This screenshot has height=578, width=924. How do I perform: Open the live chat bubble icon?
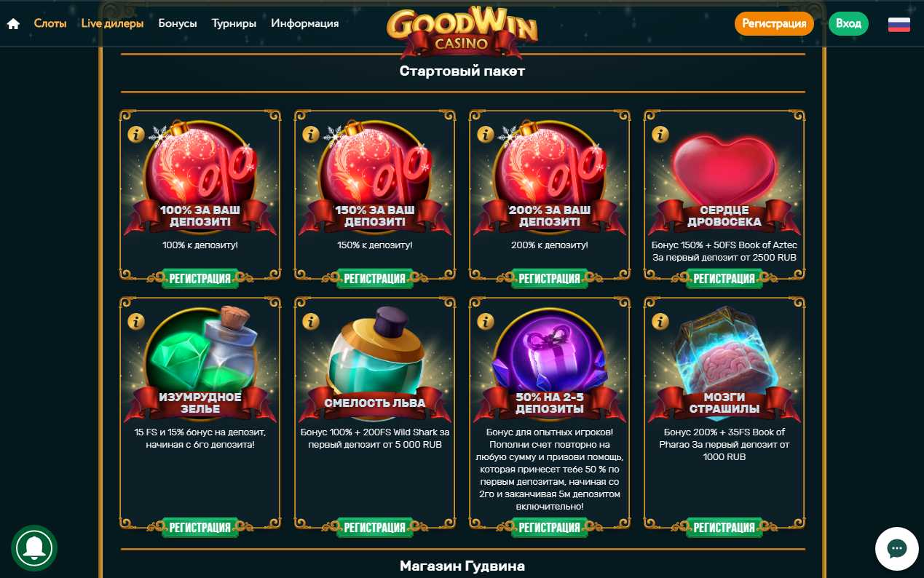click(896, 549)
